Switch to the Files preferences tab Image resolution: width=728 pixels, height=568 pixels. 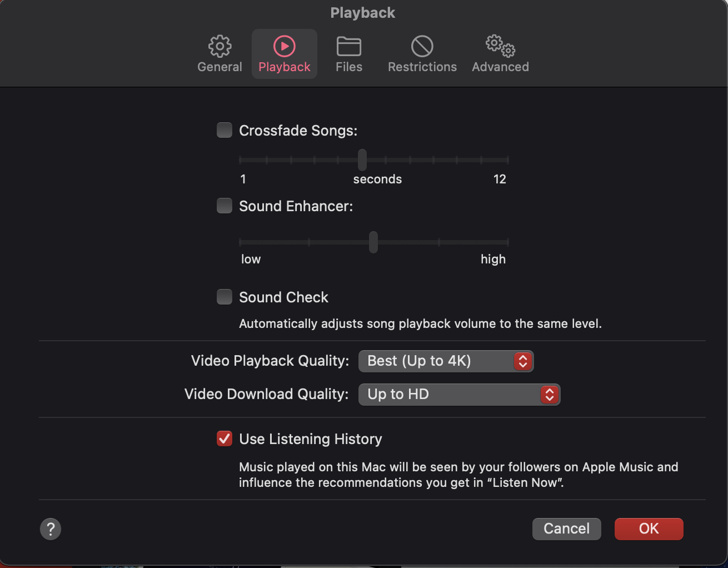point(349,54)
